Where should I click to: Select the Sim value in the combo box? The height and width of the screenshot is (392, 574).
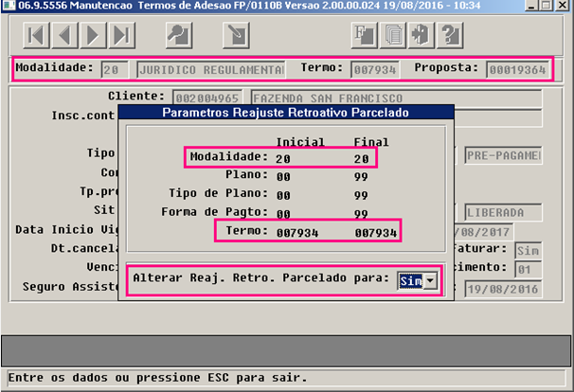(x=411, y=281)
